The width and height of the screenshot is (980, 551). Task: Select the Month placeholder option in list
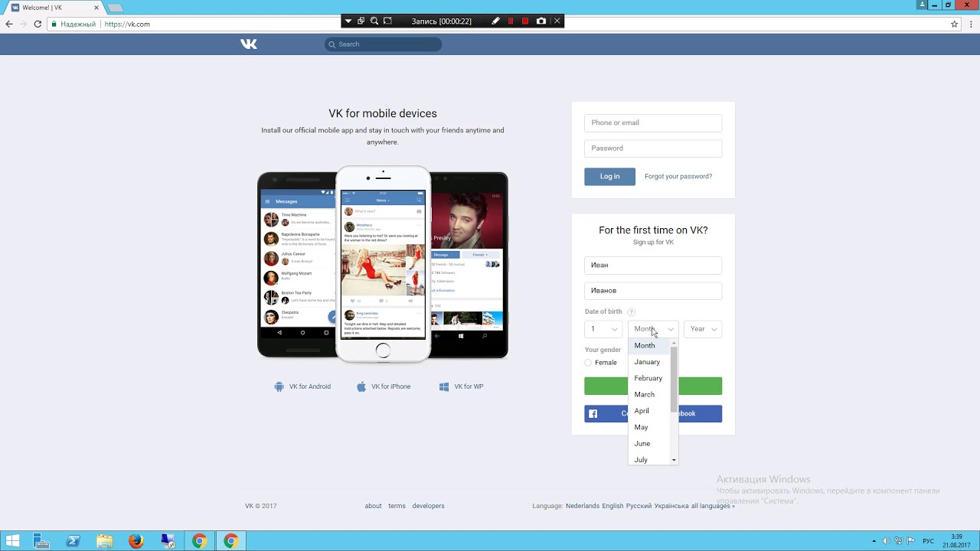pyautogui.click(x=649, y=346)
